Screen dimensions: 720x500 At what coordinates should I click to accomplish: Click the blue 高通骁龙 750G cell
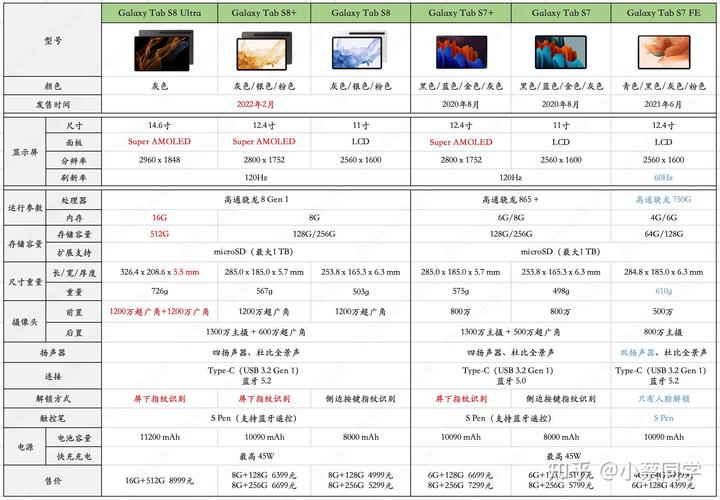[663, 199]
